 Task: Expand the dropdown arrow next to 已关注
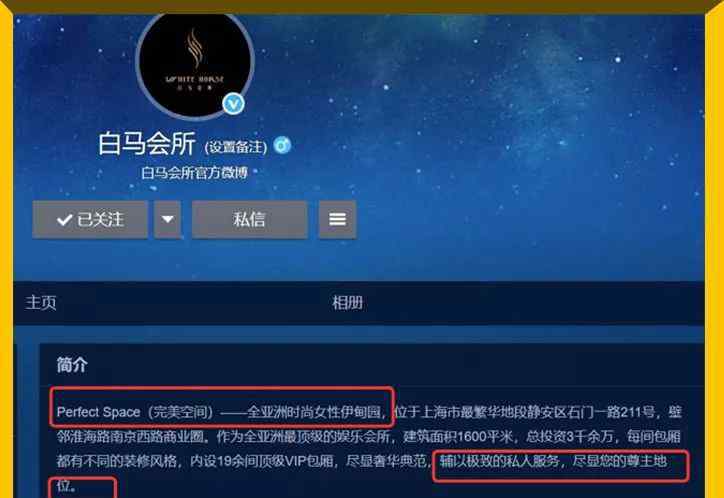point(168,219)
